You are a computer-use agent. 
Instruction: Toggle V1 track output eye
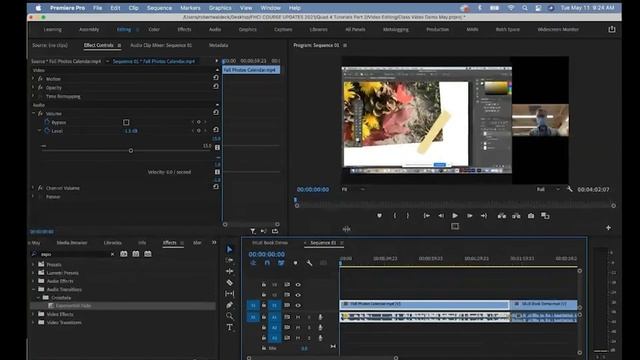[x=298, y=305]
